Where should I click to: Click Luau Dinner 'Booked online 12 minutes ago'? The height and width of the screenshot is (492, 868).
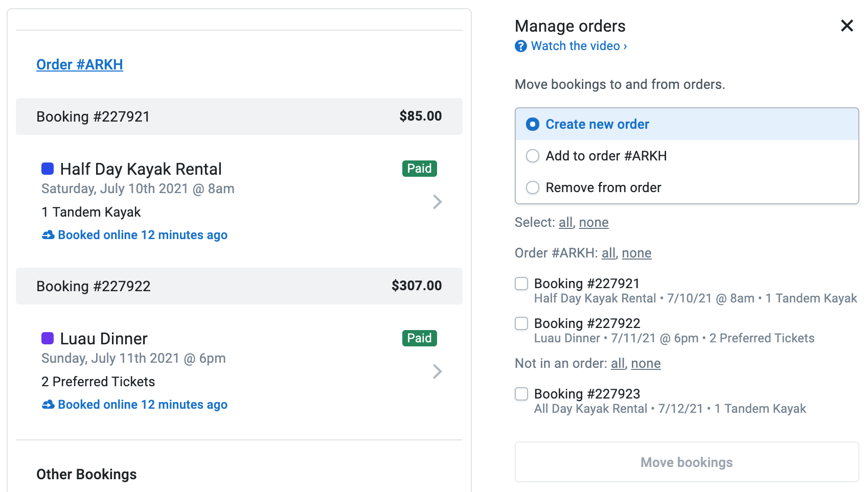coord(143,405)
